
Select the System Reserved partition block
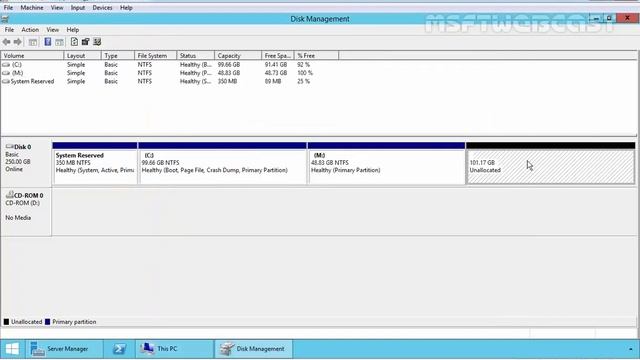95,163
